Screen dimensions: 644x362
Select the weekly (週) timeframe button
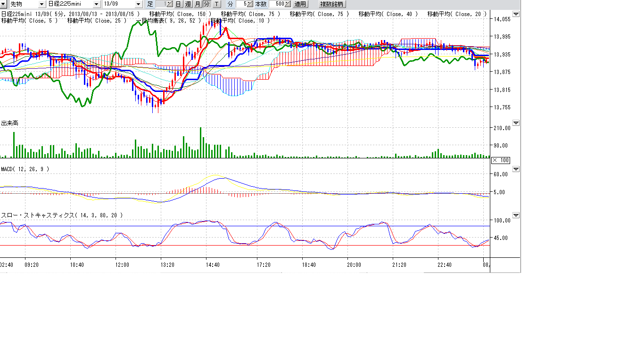[188, 4]
